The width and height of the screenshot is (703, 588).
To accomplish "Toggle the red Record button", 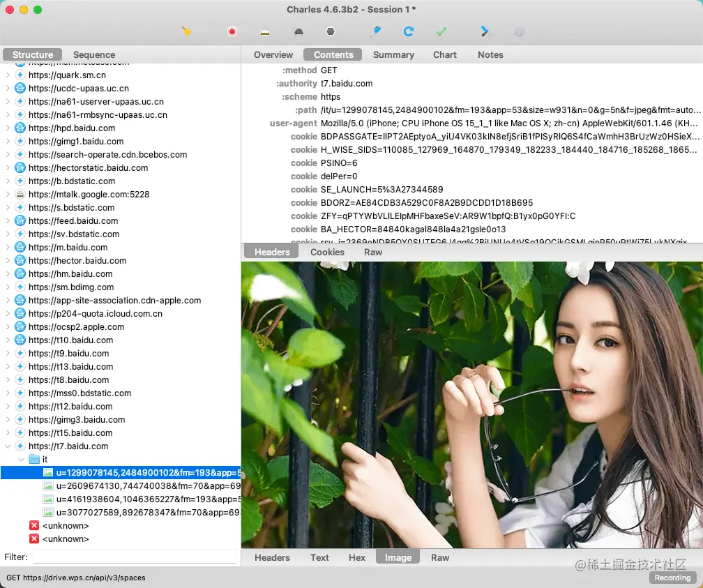I will tap(232, 31).
